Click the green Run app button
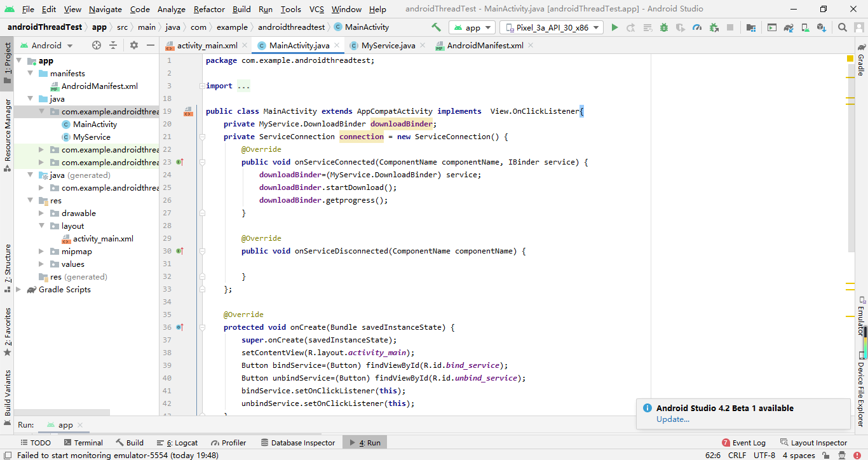Viewport: 868px width, 460px height. (x=614, y=27)
